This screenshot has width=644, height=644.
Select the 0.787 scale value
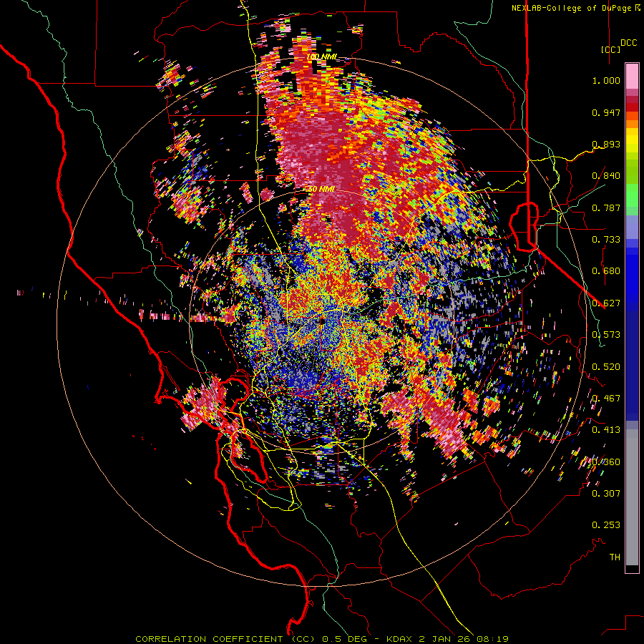(606, 208)
